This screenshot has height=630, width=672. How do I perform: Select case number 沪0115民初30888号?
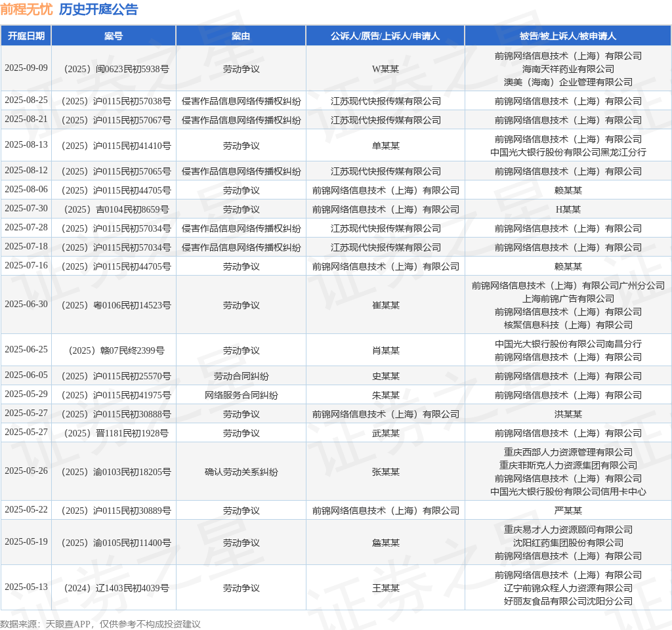[x=116, y=415]
